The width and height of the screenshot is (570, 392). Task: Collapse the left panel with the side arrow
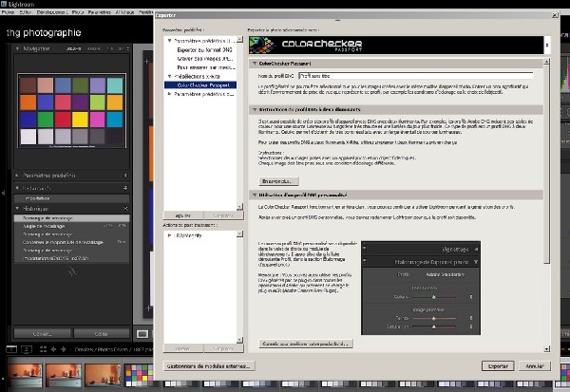pos(3,193)
